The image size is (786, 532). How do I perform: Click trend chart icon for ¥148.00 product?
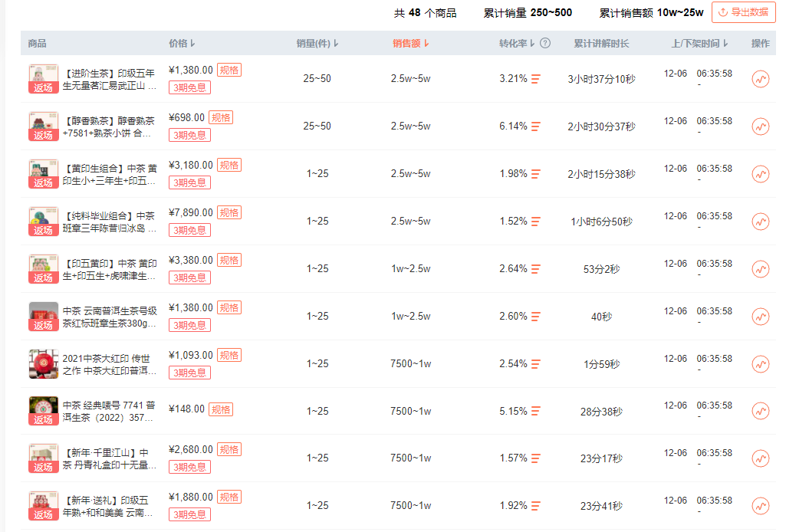760,412
